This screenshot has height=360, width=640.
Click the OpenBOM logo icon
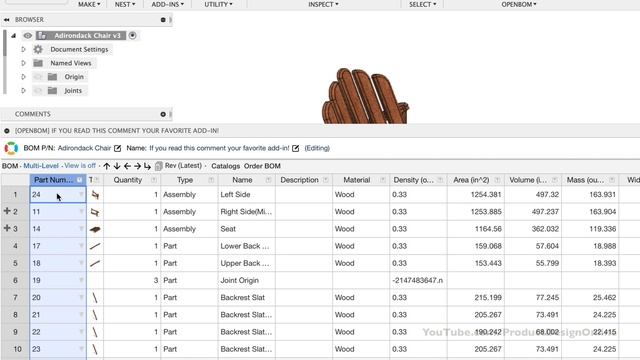point(11,148)
